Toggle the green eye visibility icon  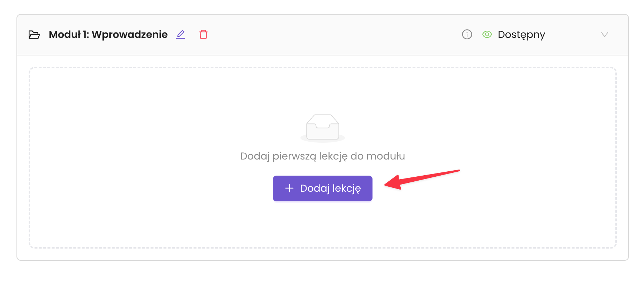coord(487,35)
